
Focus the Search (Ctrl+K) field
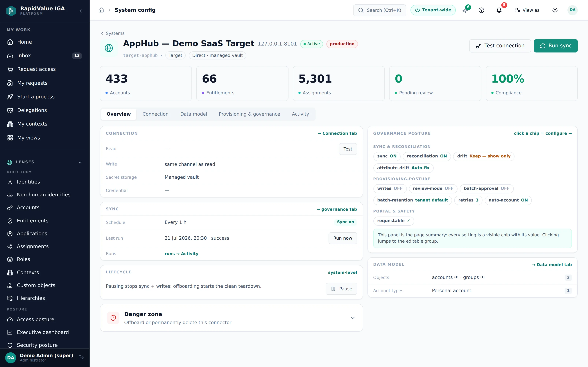(379, 10)
